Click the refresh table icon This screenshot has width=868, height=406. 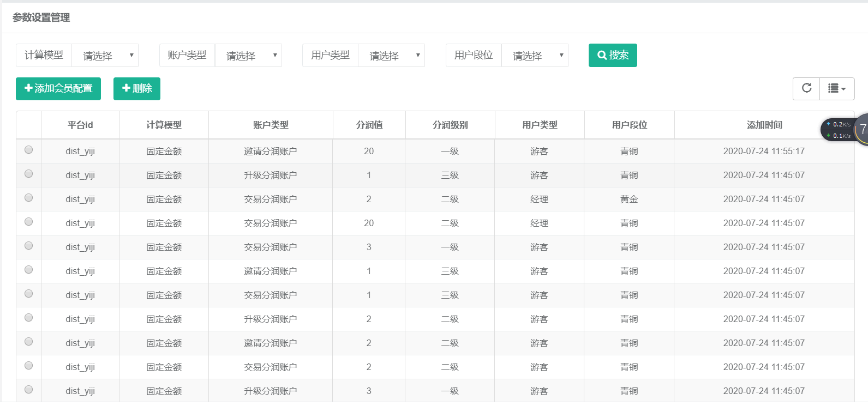(806, 88)
